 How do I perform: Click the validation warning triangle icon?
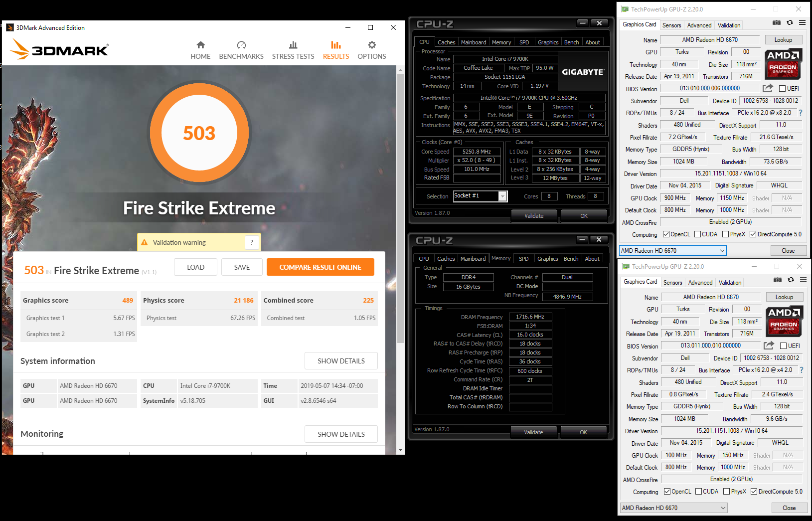[145, 242]
